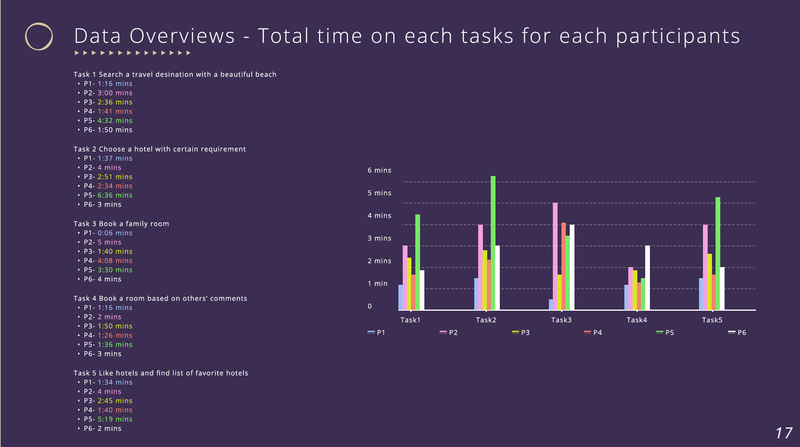Click the green P5 bar in Task5
The image size is (800, 447).
click(718, 254)
